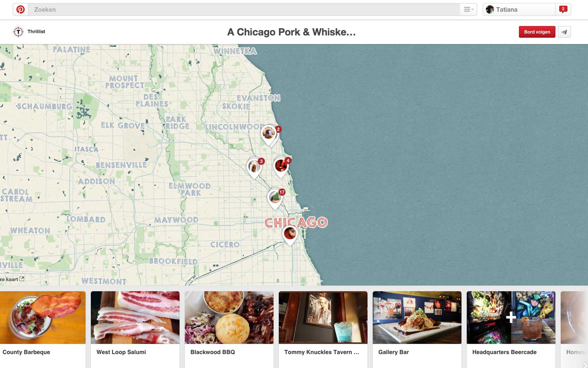The width and height of the screenshot is (588, 368).
Task: Click the Pinterest logo icon
Action: point(20,10)
